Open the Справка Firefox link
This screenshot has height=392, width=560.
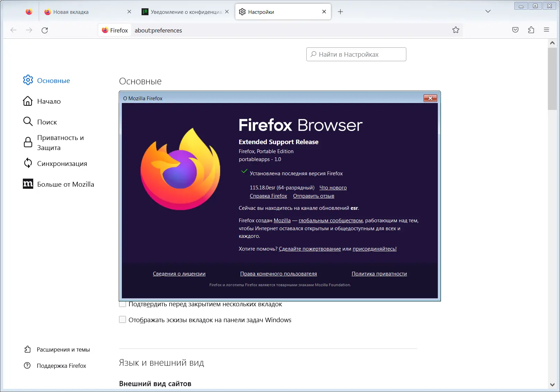tap(268, 196)
